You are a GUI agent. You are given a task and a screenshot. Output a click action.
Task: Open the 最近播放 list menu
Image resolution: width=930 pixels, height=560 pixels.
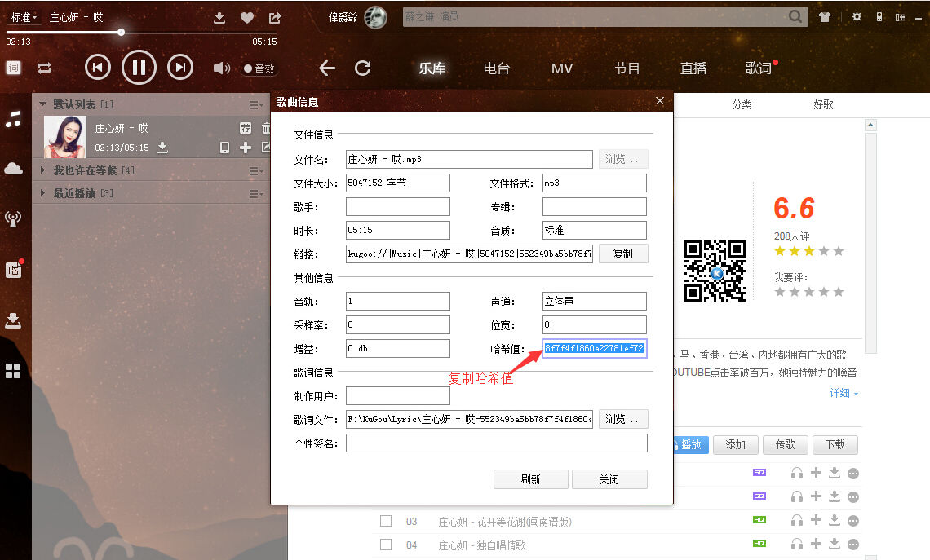(255, 194)
